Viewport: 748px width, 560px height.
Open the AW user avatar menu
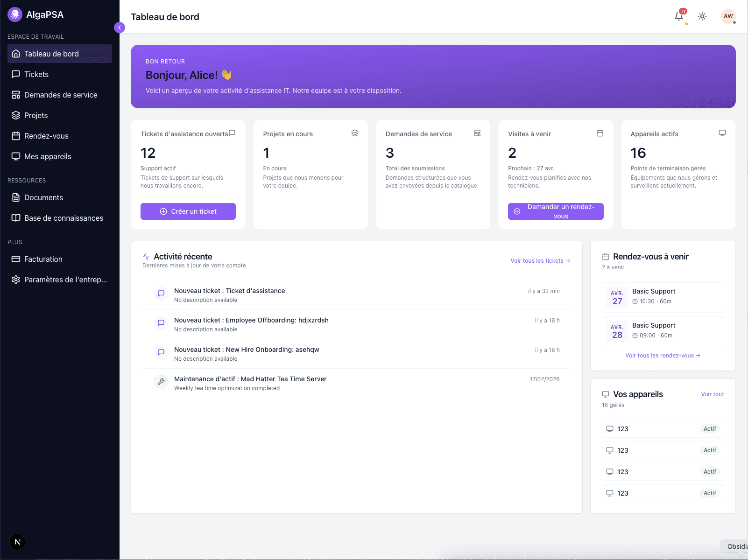[x=728, y=16]
